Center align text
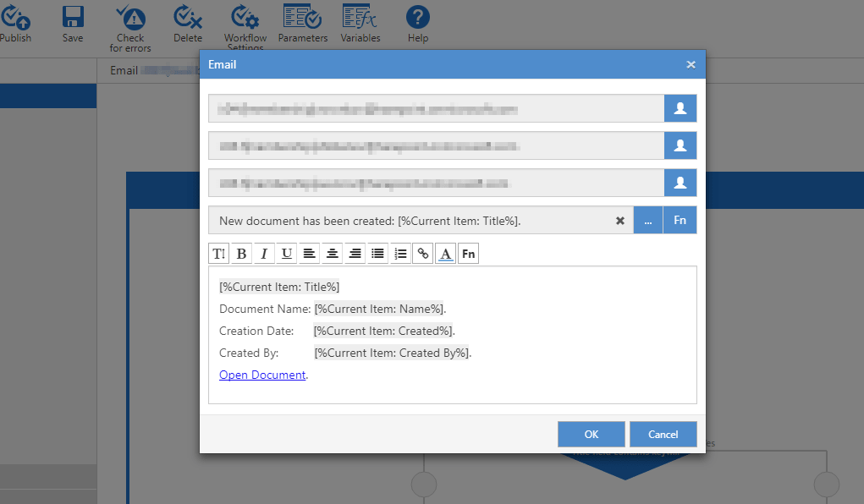This screenshot has height=504, width=864. click(333, 254)
